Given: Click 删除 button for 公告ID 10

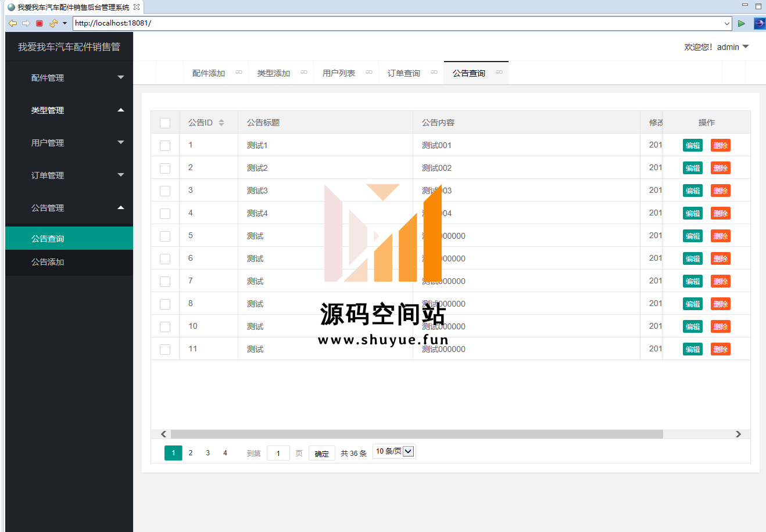Looking at the screenshot, I should 721,327.
